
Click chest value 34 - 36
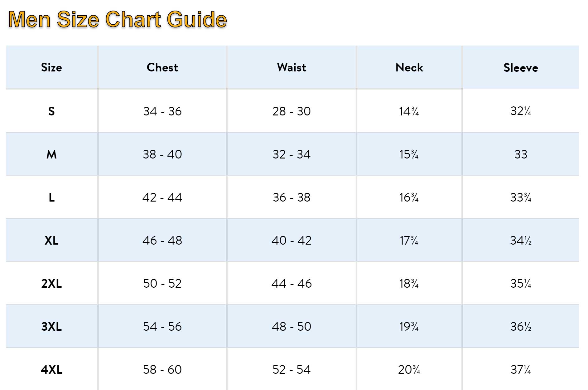(162, 111)
